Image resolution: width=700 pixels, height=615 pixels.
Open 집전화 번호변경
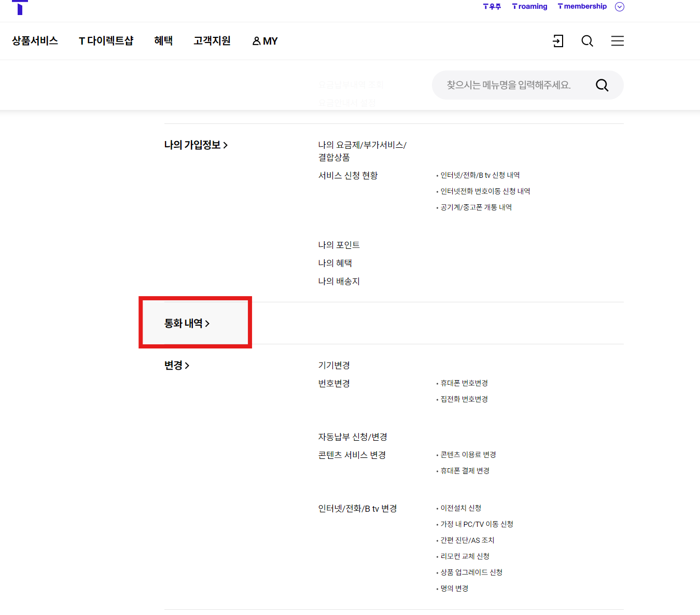pyautogui.click(x=464, y=399)
